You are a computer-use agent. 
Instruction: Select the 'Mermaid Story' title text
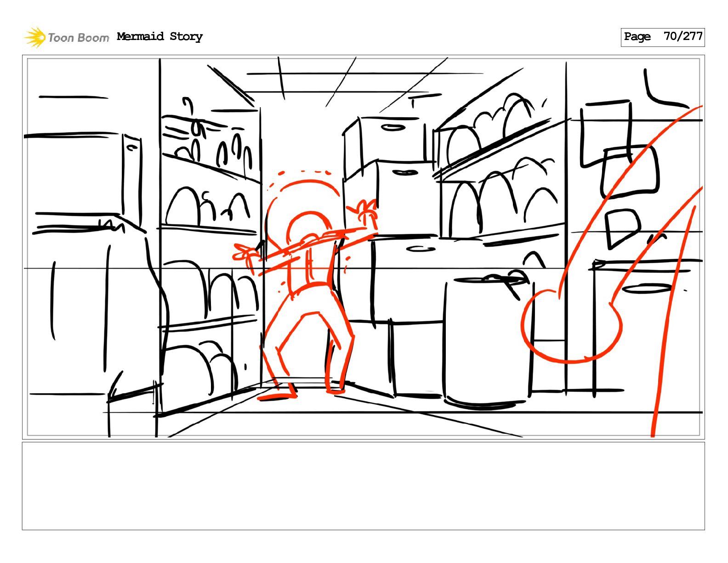coord(159,36)
